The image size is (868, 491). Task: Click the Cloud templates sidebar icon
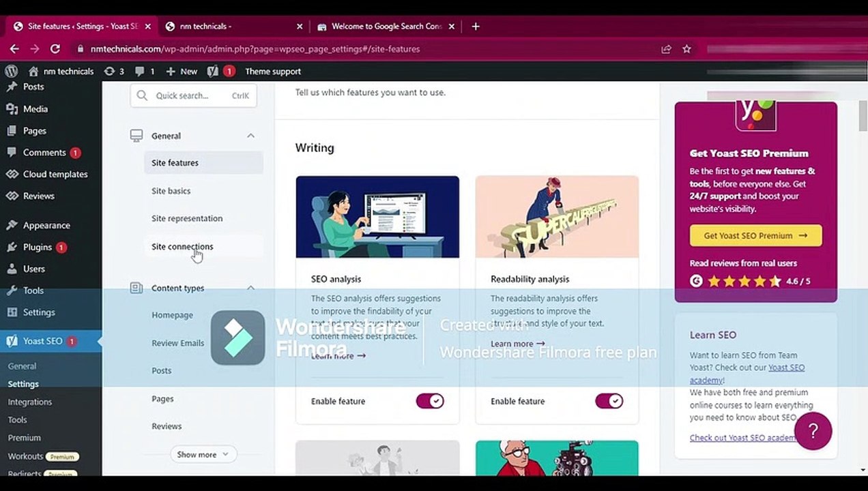point(12,174)
